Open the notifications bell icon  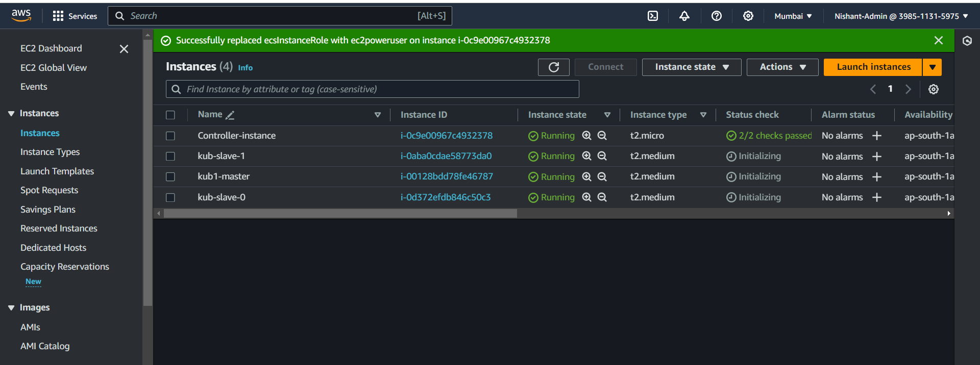coord(684,16)
